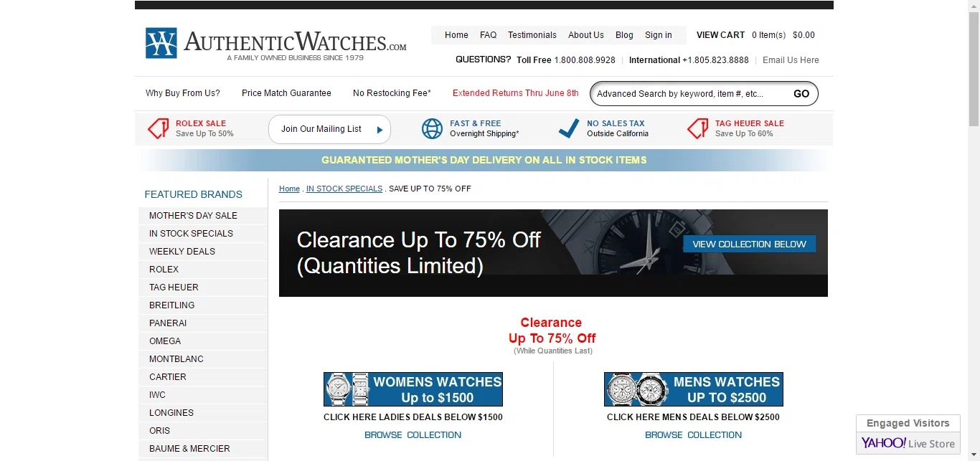Image resolution: width=980 pixels, height=461 pixels.
Task: Click the Tag Heuer Sale tag icon
Action: (x=698, y=128)
